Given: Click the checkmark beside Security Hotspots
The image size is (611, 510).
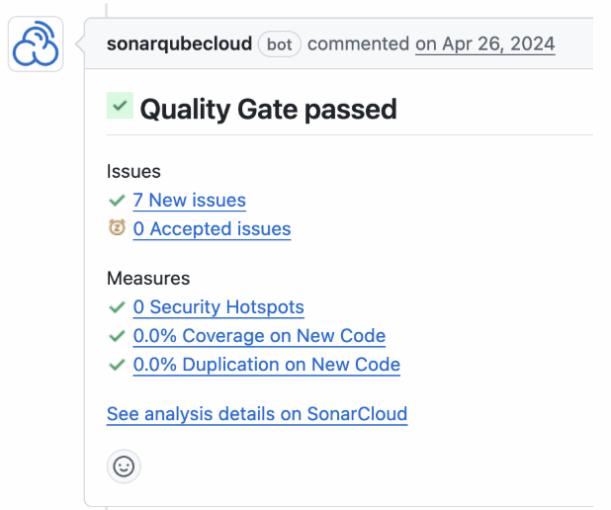Looking at the screenshot, I should 116,307.
